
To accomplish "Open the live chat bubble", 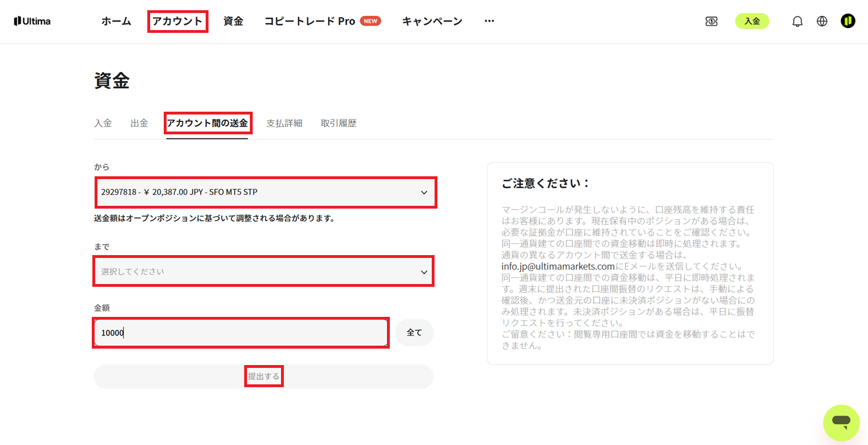I will [841, 423].
